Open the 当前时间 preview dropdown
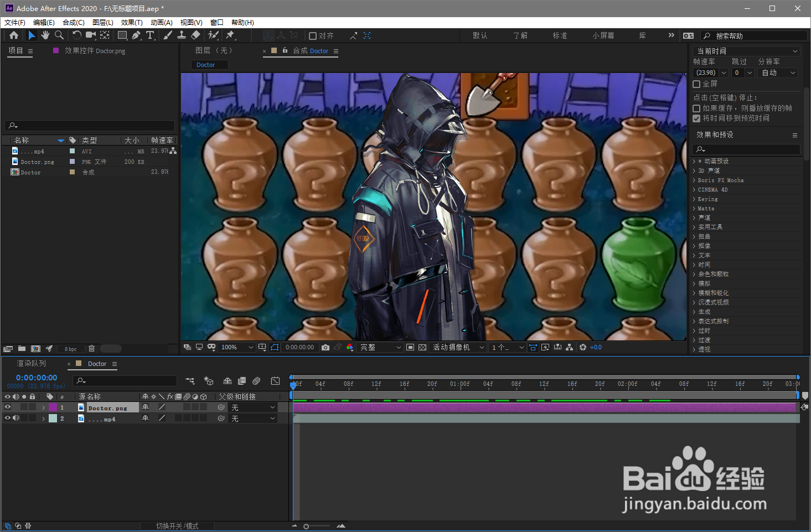Image resolution: width=811 pixels, height=532 pixels. (x=747, y=51)
